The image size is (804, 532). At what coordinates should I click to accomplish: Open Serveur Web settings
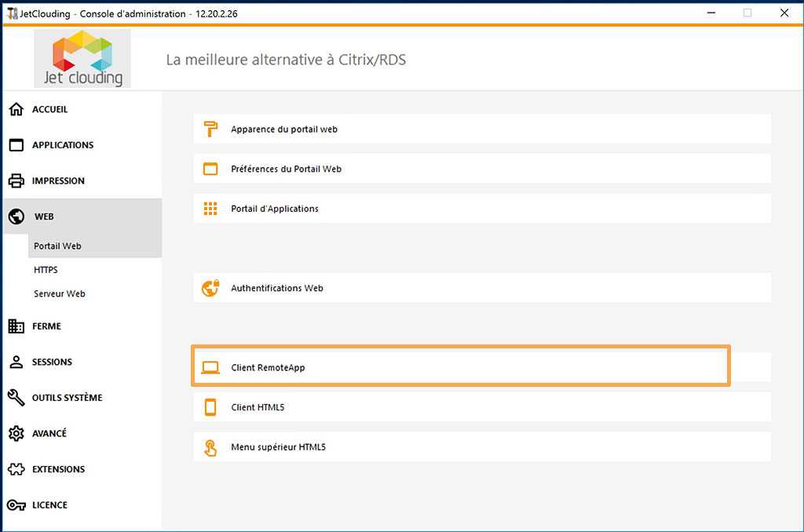click(x=59, y=293)
